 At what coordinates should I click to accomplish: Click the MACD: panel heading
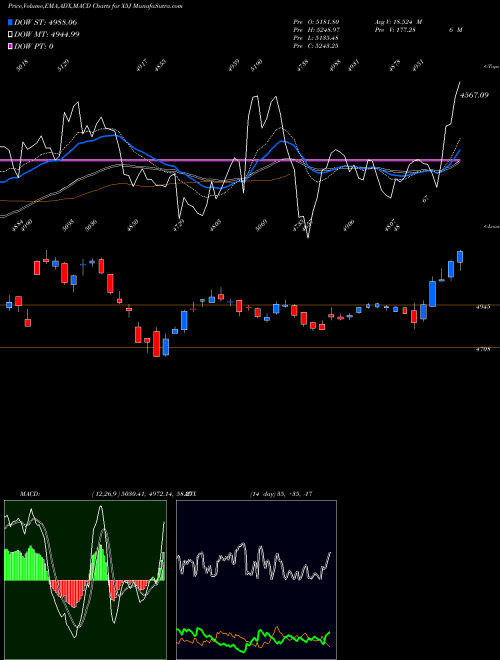30,494
